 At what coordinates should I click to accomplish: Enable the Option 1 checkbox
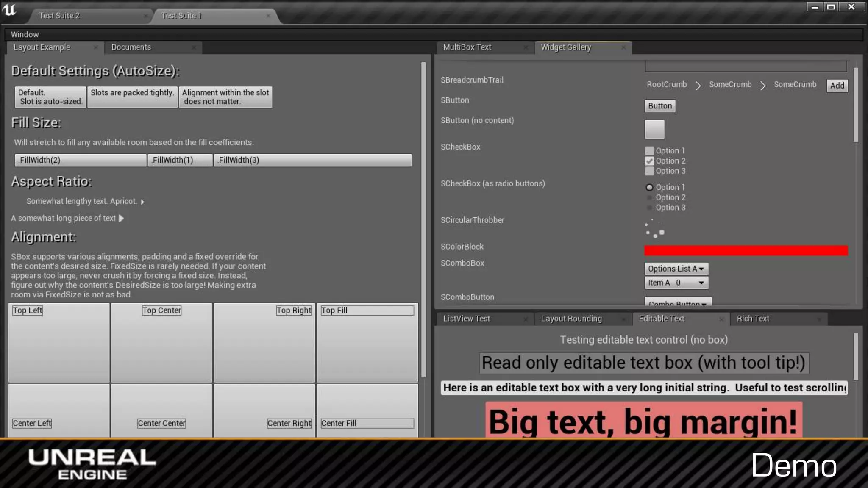point(649,151)
